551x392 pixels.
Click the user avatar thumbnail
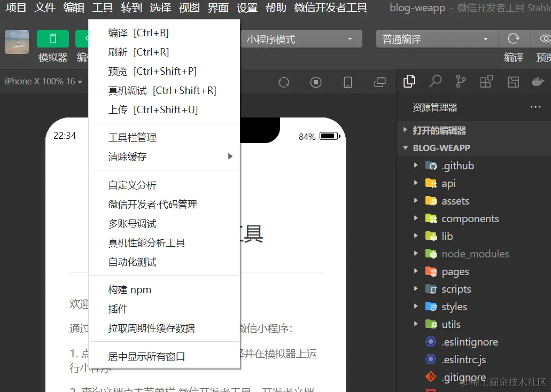point(17,42)
